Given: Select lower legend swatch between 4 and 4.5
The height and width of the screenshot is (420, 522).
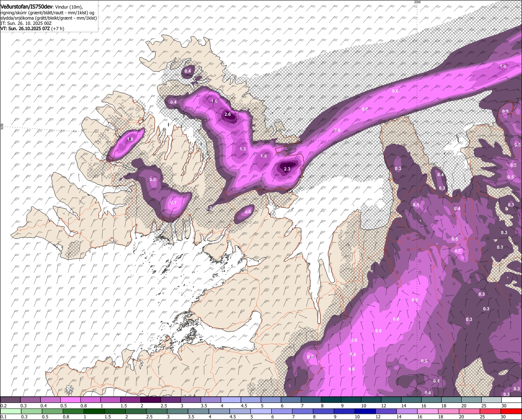Looking at the screenshot, I should click(x=220, y=411).
